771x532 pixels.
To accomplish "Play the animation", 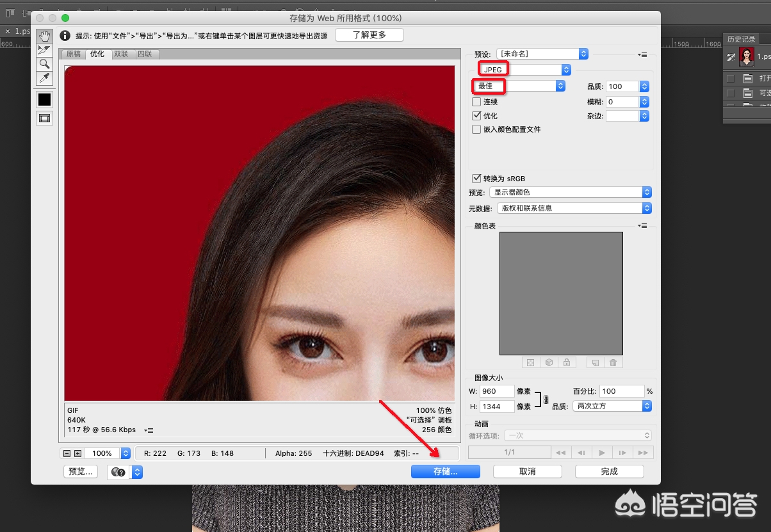I will point(601,453).
